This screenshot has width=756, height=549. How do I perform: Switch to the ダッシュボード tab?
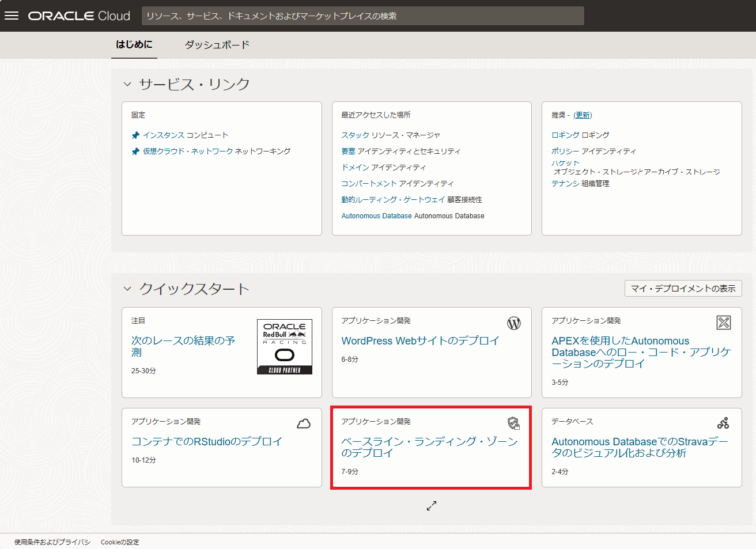coord(217,44)
